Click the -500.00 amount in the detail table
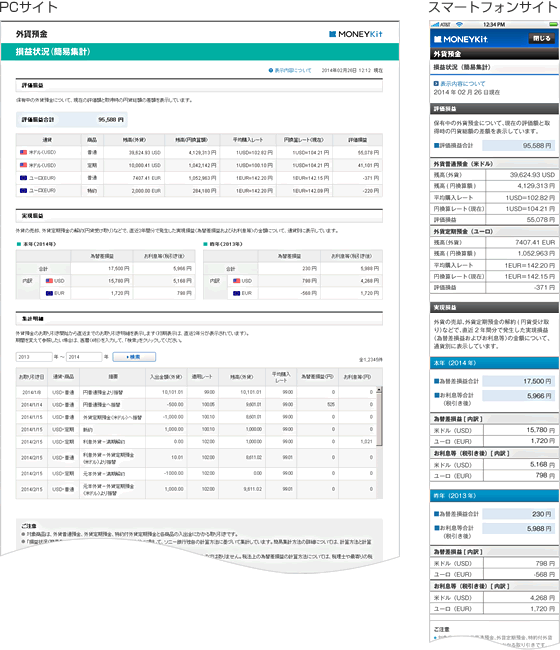Screen dimensions: 560x650 pos(175,405)
